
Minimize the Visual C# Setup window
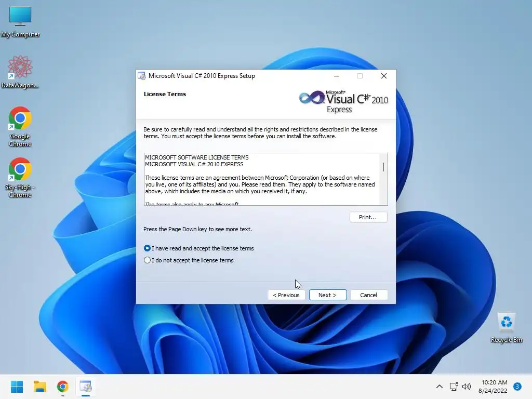click(x=337, y=76)
